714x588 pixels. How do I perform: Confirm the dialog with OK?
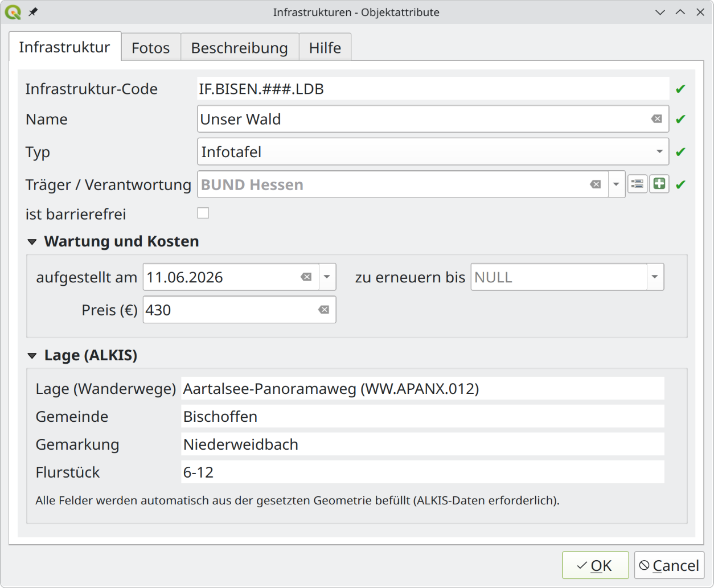[595, 565]
